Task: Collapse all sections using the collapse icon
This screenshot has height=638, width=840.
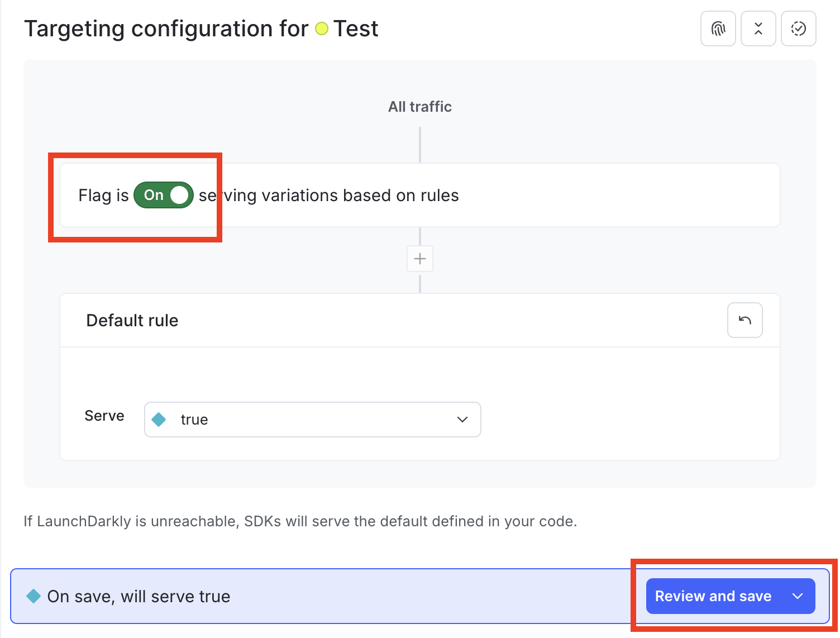Action: 758,28
